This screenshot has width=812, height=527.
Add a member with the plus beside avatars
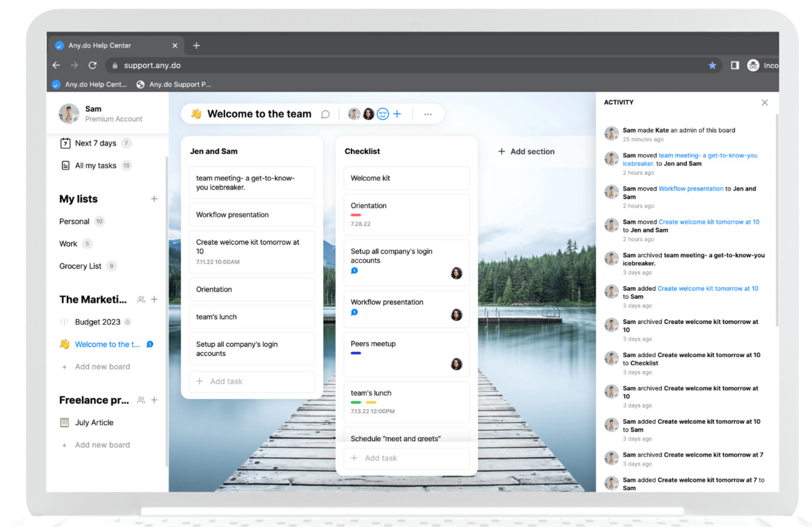tap(397, 114)
